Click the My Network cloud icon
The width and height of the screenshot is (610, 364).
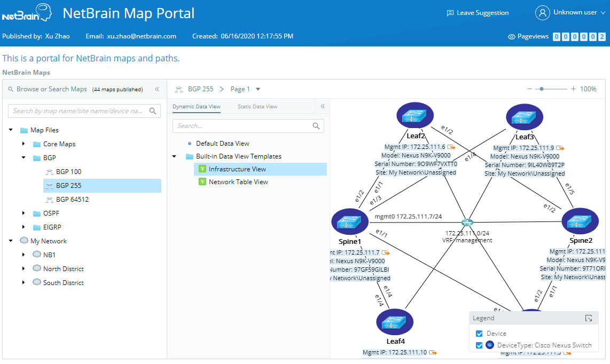point(24,240)
